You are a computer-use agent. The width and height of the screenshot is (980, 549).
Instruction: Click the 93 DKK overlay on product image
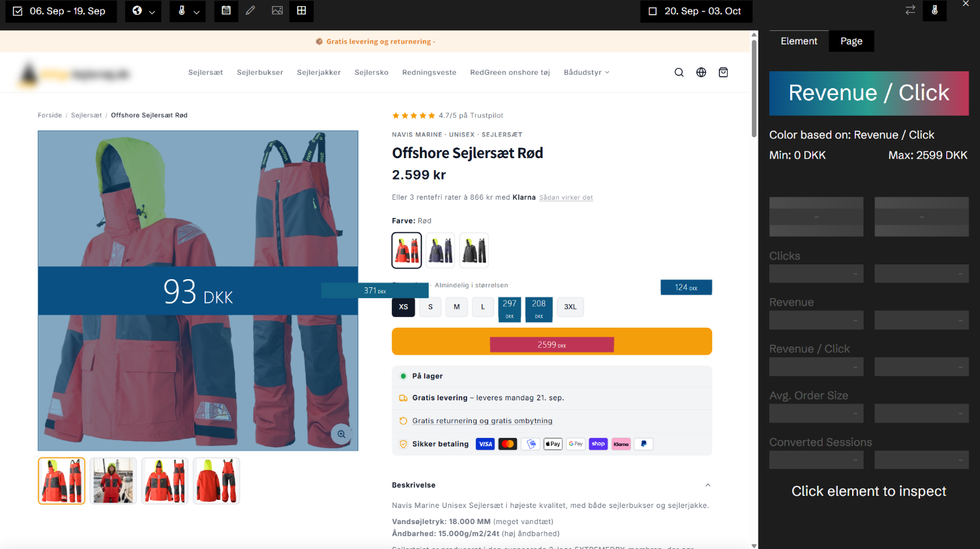click(198, 291)
